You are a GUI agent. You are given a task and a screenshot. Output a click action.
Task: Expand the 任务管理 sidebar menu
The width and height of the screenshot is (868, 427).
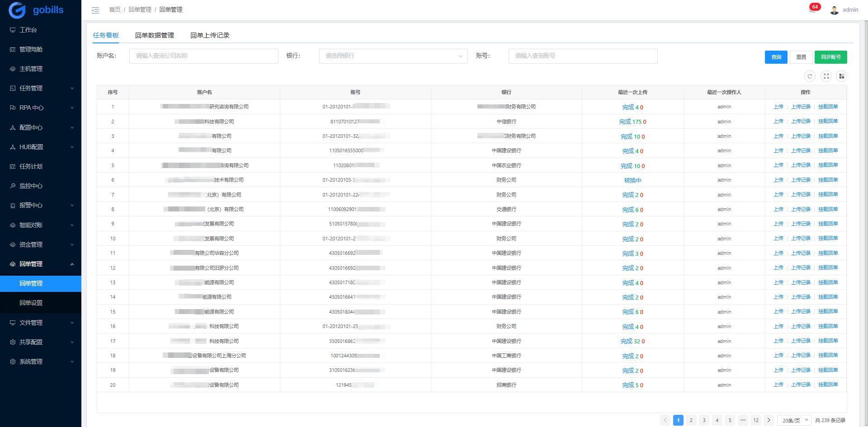pyautogui.click(x=41, y=89)
